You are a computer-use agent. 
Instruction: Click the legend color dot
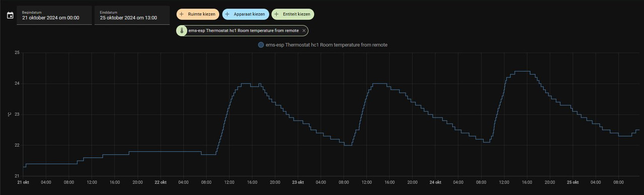point(261,45)
